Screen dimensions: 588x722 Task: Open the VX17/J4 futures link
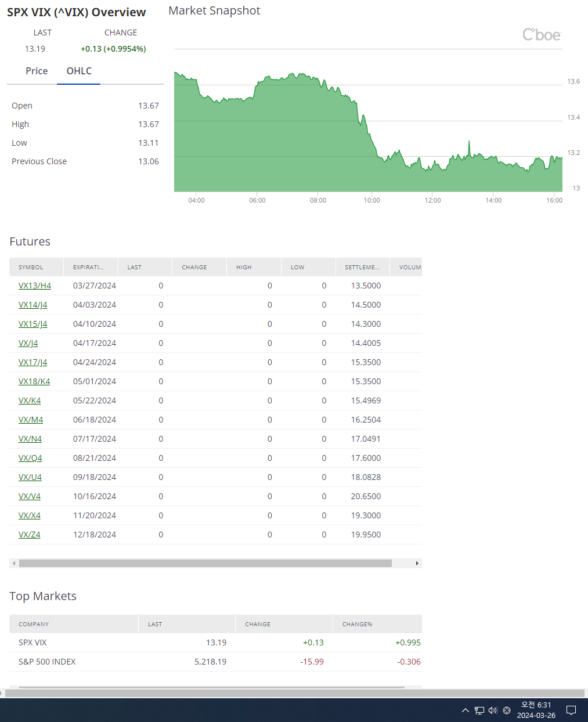click(33, 362)
